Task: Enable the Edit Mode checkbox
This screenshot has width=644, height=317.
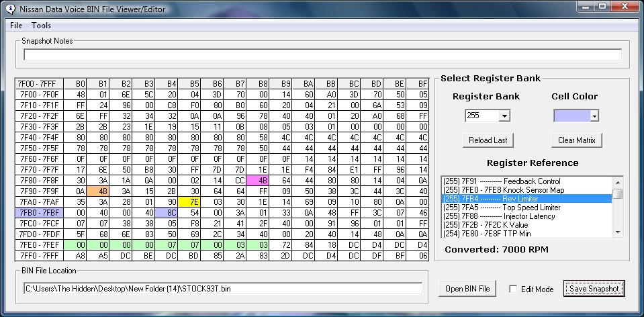Action: 513,289
